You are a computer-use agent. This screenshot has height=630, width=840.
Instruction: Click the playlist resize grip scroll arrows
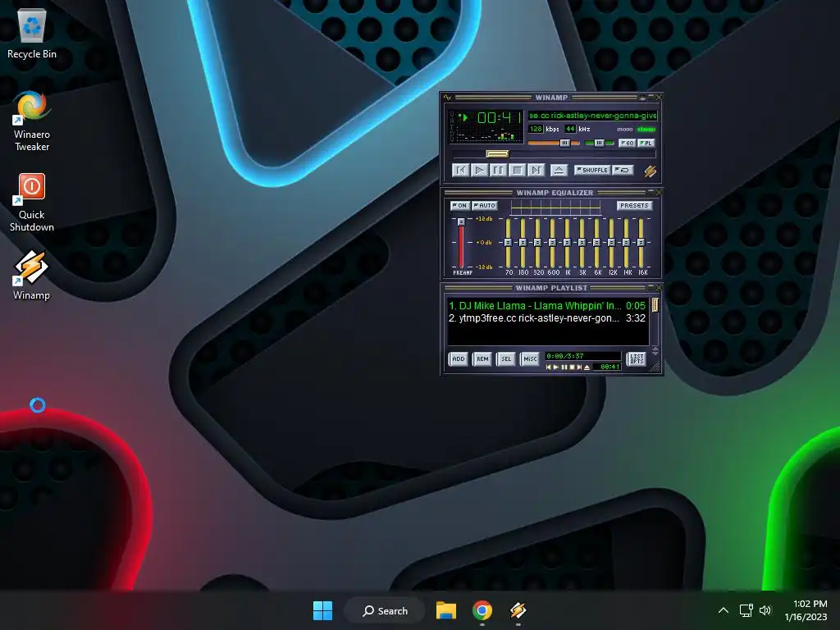pos(655,351)
